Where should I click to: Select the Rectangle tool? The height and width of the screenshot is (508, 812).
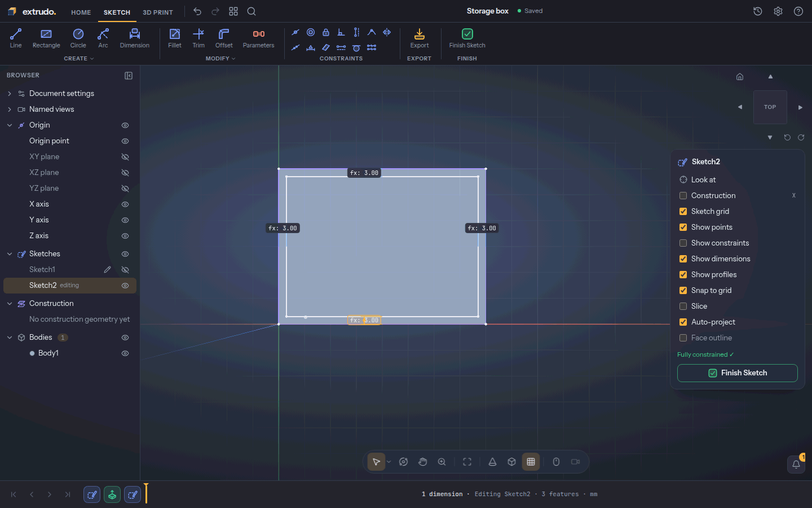(x=46, y=38)
